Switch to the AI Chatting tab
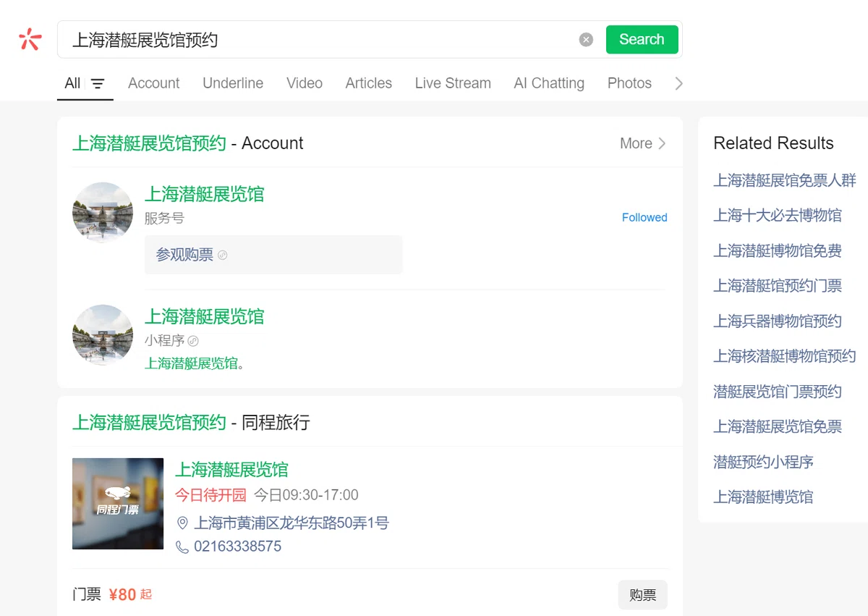Screen dimensions: 868x616 tap(549, 83)
